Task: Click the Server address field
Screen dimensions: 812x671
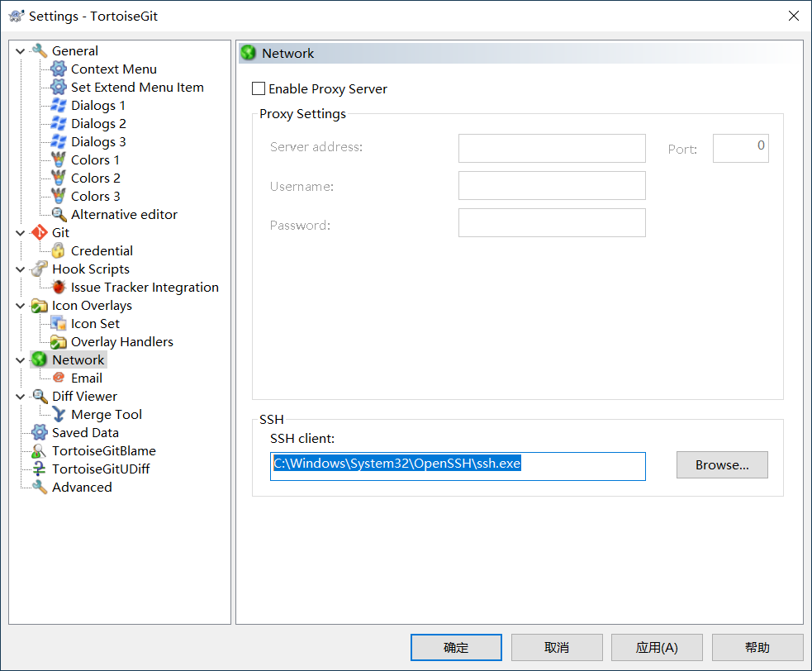Action: click(x=552, y=148)
